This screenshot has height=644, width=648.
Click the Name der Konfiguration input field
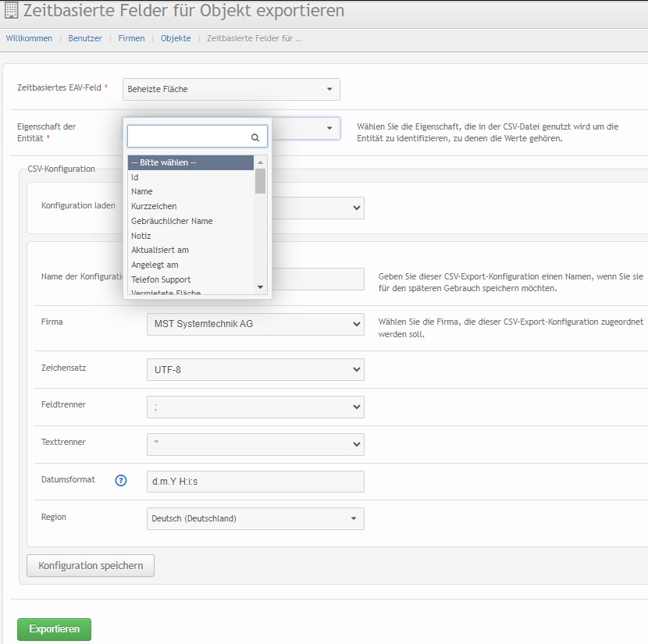[318, 279]
